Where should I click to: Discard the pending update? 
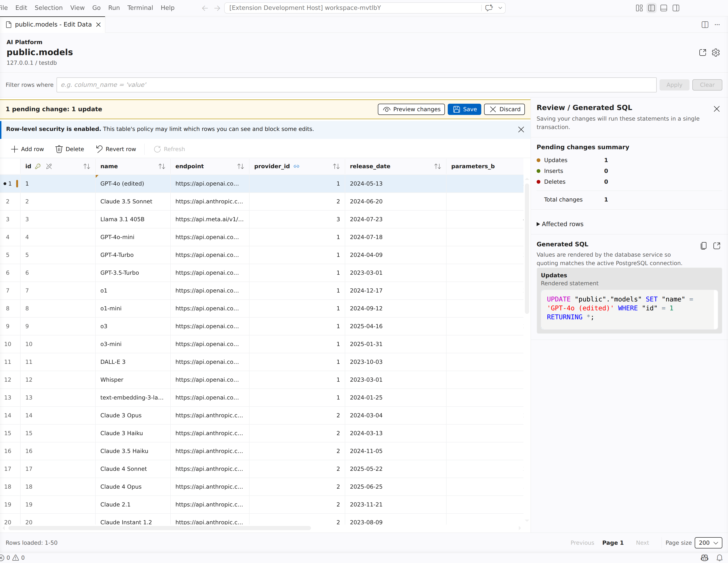[x=504, y=109]
